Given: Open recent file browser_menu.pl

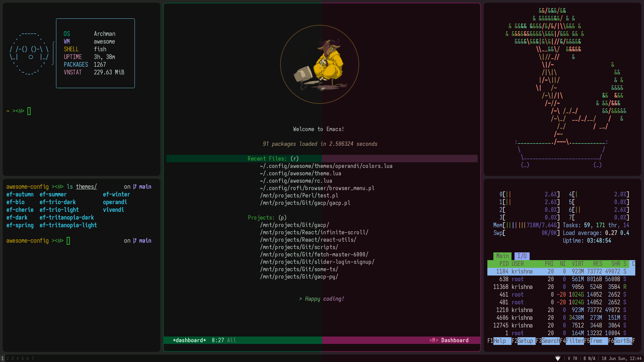Looking at the screenshot, I should coord(317,188).
